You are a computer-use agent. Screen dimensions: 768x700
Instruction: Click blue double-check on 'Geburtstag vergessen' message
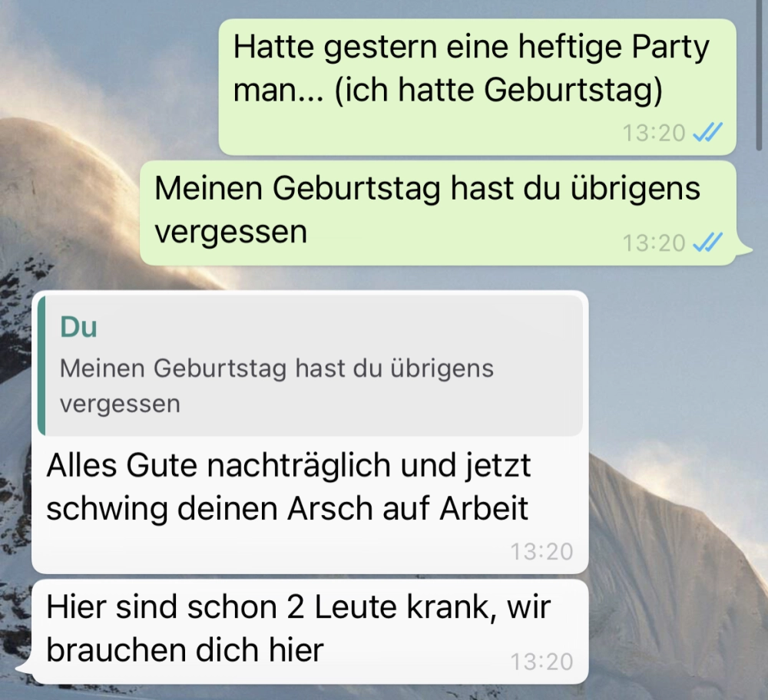tap(708, 243)
